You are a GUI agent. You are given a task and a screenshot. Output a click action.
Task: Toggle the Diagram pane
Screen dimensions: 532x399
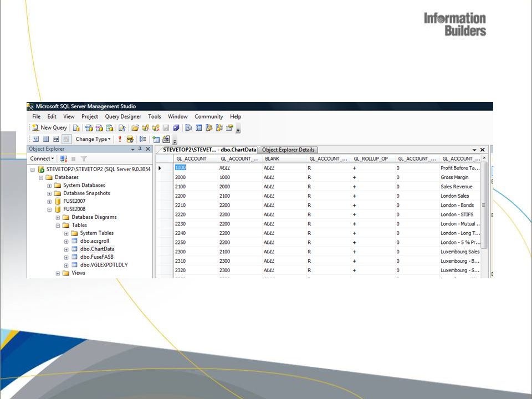35,139
